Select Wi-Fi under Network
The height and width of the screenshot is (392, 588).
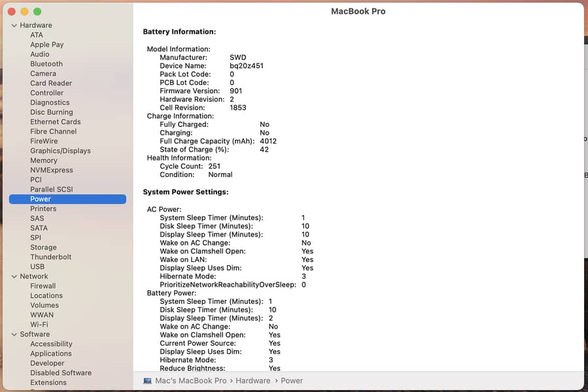(39, 325)
